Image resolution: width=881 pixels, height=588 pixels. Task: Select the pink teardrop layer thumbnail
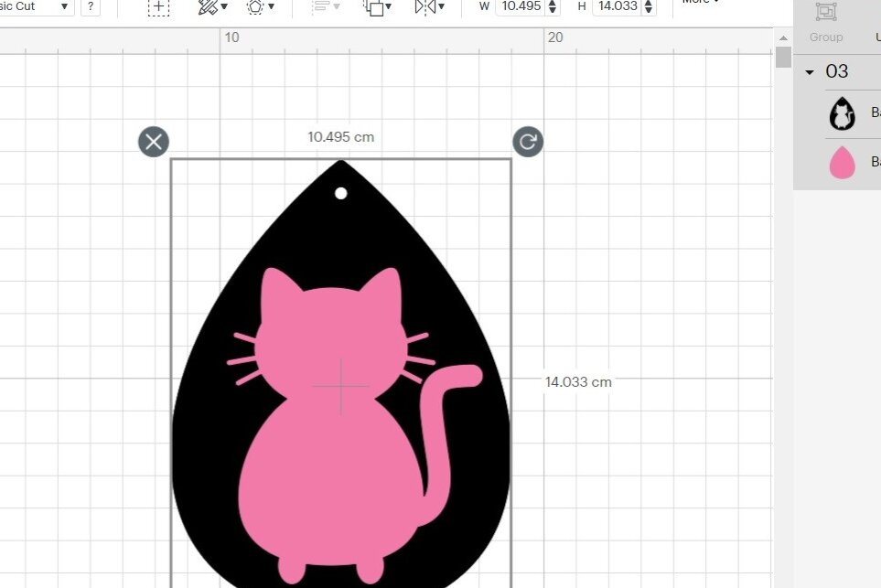click(842, 163)
